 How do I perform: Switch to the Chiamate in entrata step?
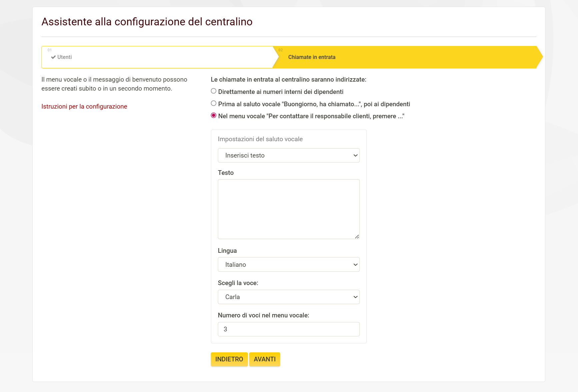[312, 57]
